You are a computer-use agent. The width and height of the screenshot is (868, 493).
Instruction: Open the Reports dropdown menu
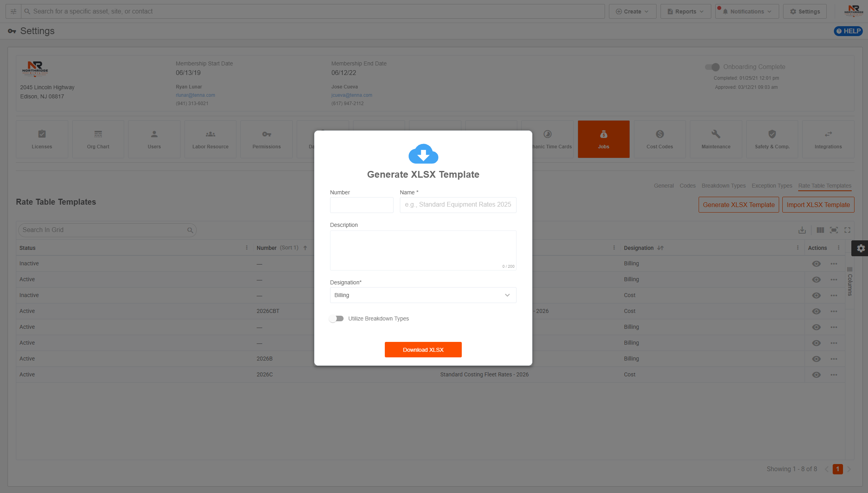click(686, 12)
